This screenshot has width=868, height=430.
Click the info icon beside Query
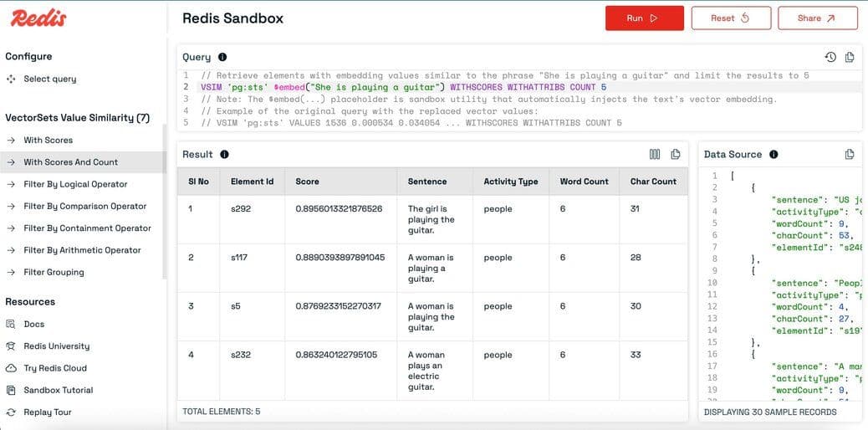click(222, 57)
